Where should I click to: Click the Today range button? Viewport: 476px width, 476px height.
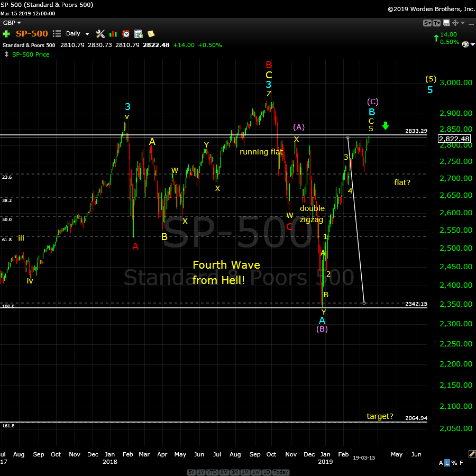pos(280,472)
